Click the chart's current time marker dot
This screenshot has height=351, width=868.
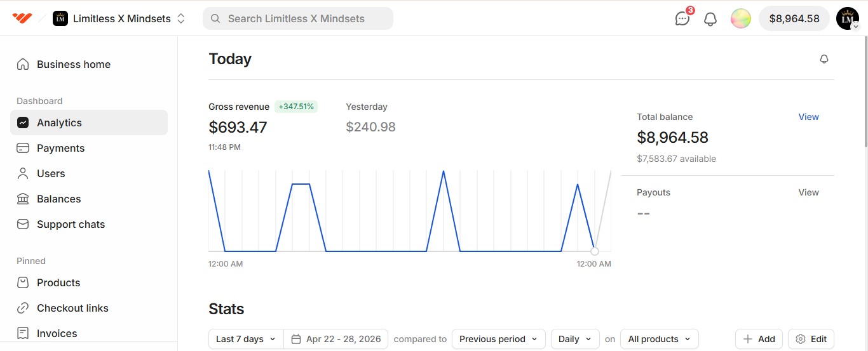pyautogui.click(x=595, y=251)
